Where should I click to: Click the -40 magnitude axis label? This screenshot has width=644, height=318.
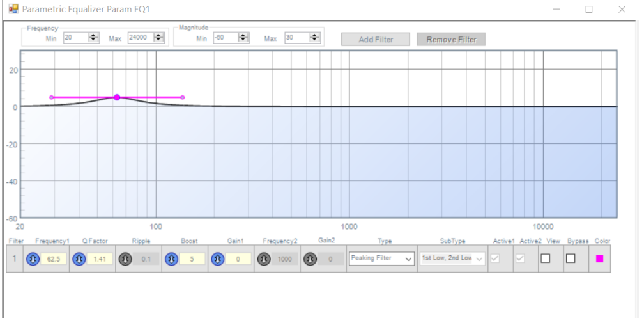(x=11, y=181)
